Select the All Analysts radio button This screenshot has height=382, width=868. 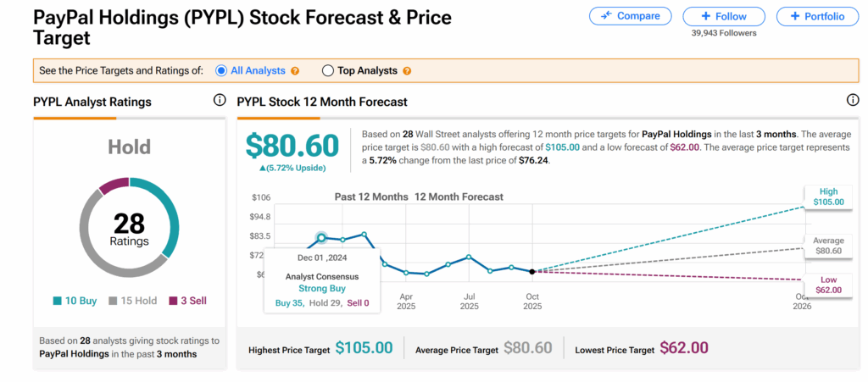click(x=222, y=71)
